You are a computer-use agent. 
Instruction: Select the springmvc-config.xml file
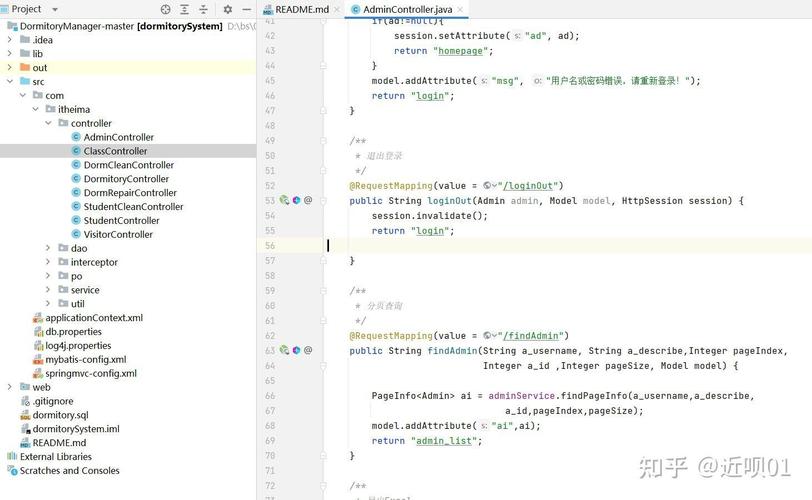pyautogui.click(x=90, y=373)
